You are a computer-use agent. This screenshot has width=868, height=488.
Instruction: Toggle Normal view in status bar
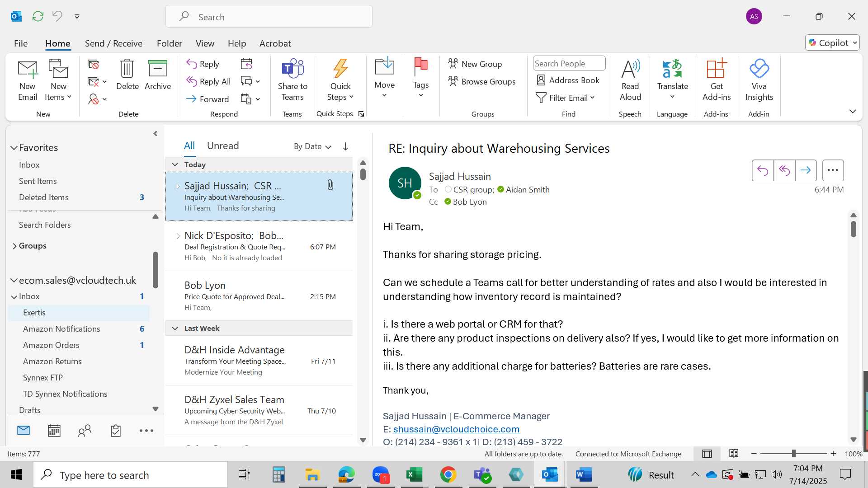(708, 454)
